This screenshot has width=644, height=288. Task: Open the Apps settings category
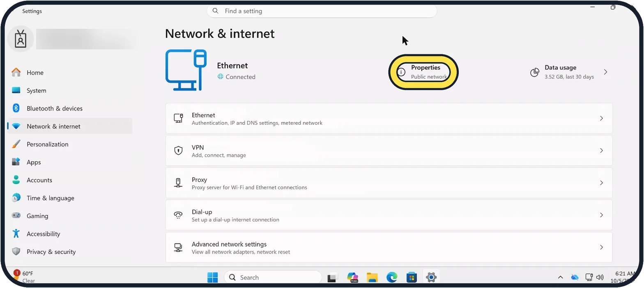(x=69, y=162)
